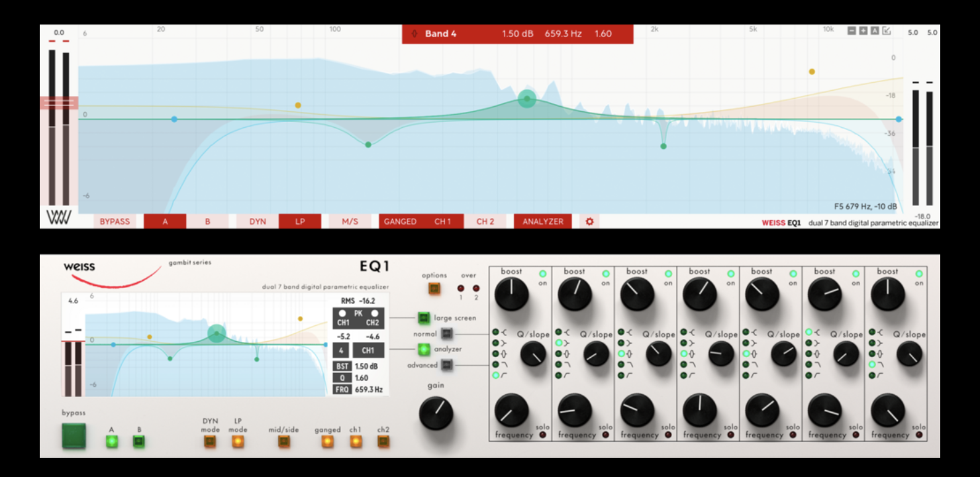Image resolution: width=980 pixels, height=477 pixels.
Task: Select band 4 high-shelf filter type
Action: click(683, 332)
